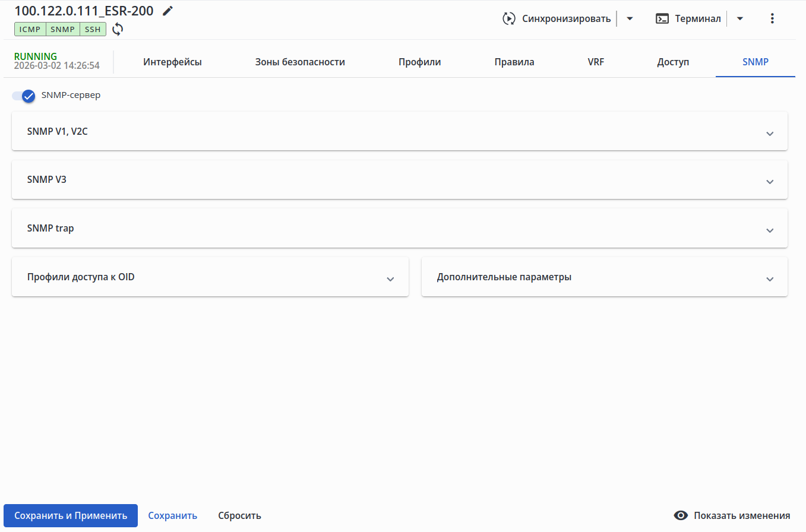The image size is (806, 532).
Task: Click the ICMP status badge
Action: 30,29
